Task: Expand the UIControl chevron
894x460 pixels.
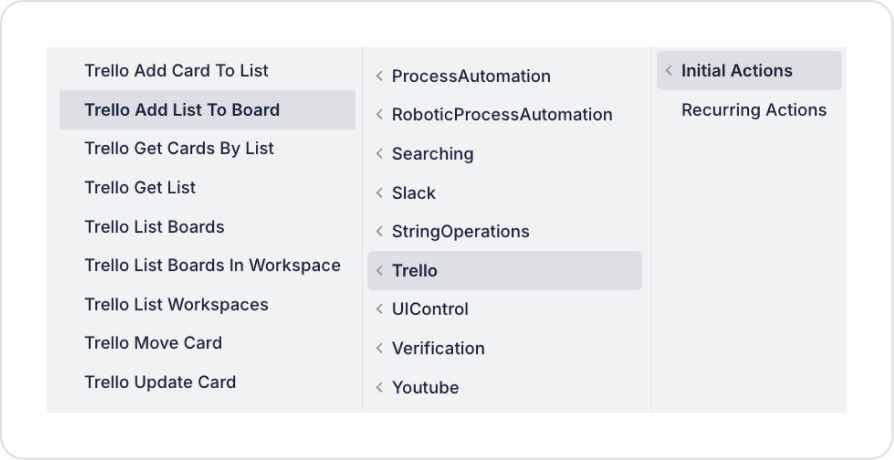Action: point(380,310)
